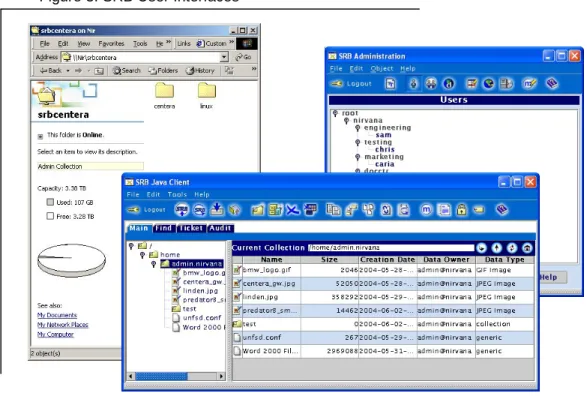Click the History button in Explorer toolbar
Viewport: 587px width, 396px height.
[x=200, y=71]
